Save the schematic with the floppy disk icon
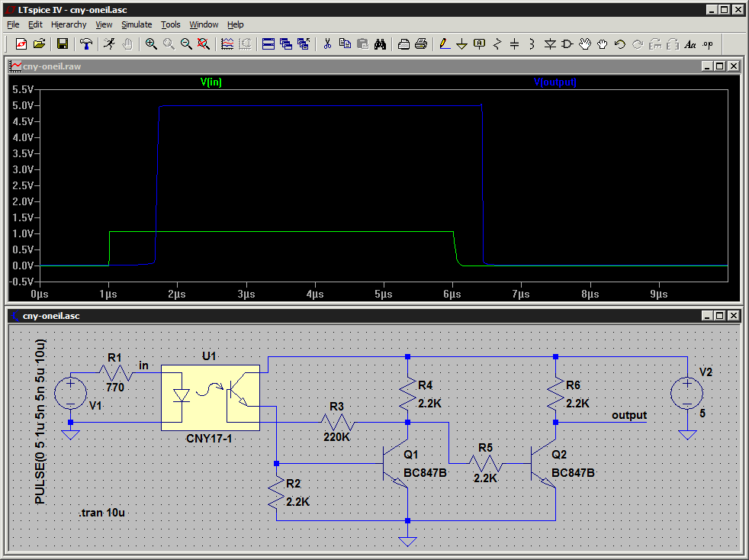Screen dimensions: 749x560 (62, 44)
